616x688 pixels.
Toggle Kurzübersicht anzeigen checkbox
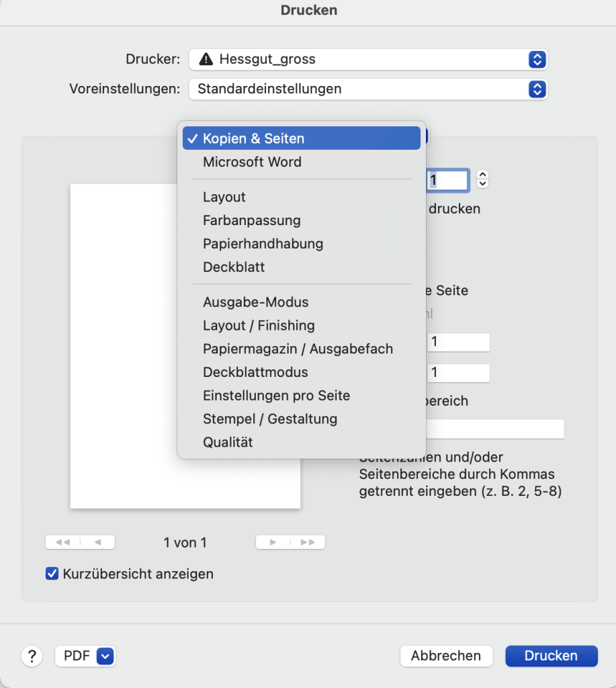coord(52,574)
